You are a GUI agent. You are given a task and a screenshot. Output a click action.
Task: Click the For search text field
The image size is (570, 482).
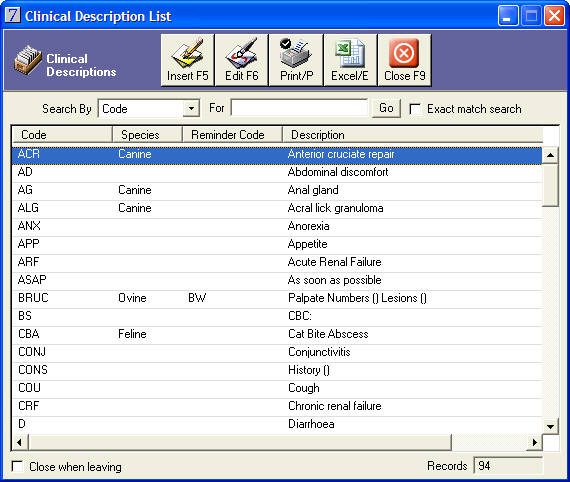click(x=299, y=108)
